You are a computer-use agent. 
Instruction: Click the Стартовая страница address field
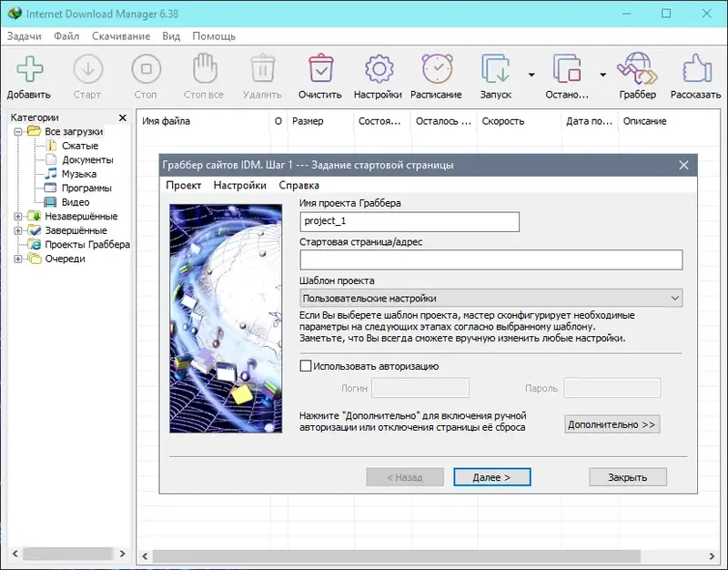tap(491, 260)
